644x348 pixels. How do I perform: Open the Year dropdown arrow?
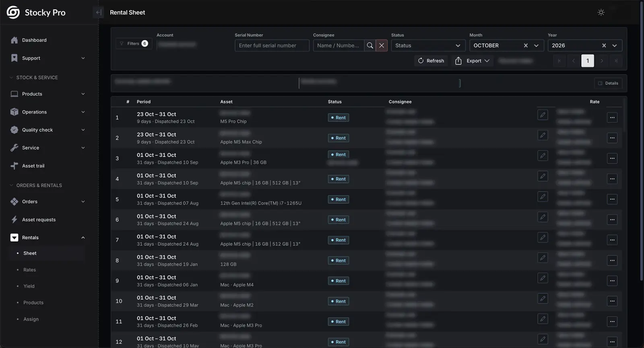coord(615,45)
